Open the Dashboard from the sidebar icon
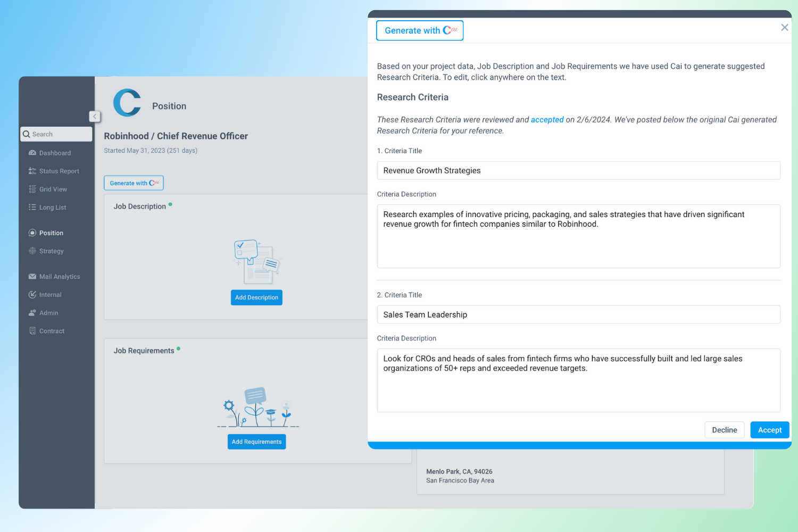The width and height of the screenshot is (798, 532). tap(33, 153)
